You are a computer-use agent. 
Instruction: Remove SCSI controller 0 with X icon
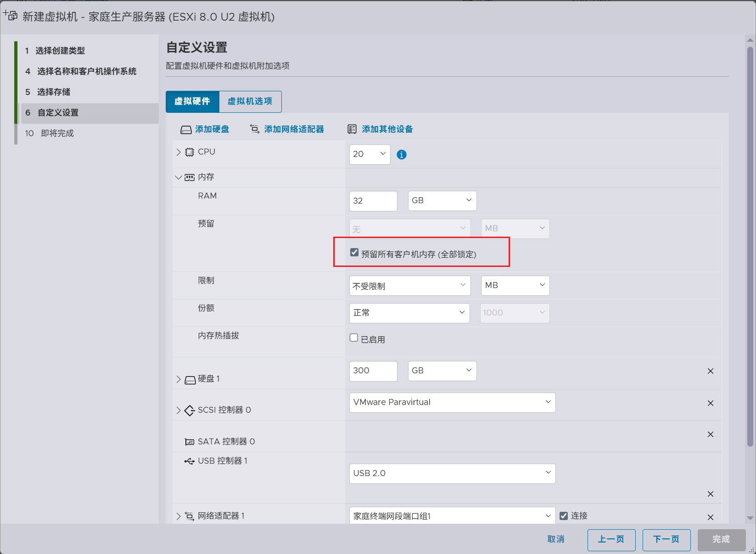(x=710, y=403)
